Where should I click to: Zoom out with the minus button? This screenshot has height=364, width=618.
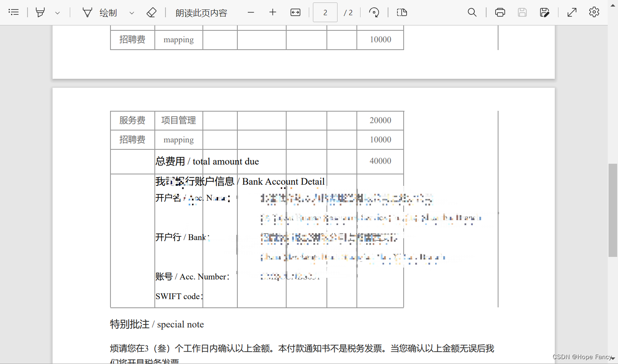click(251, 12)
